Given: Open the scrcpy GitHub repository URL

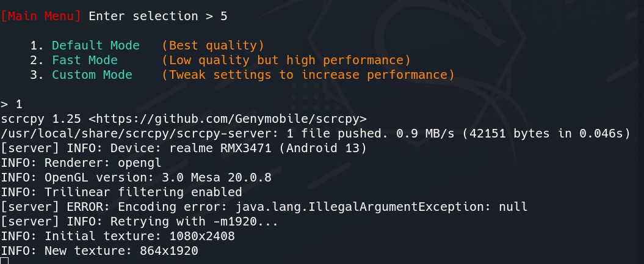Looking at the screenshot, I should coord(228,119).
